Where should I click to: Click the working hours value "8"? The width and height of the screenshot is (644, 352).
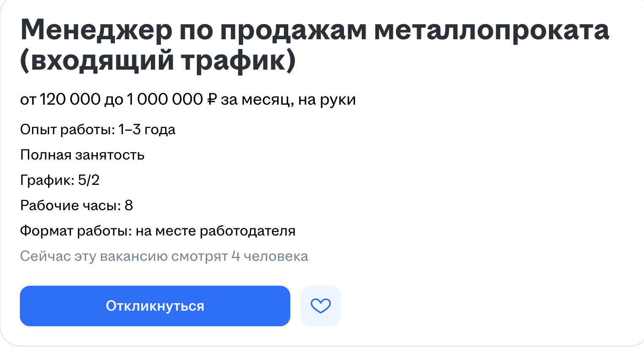pos(129,206)
